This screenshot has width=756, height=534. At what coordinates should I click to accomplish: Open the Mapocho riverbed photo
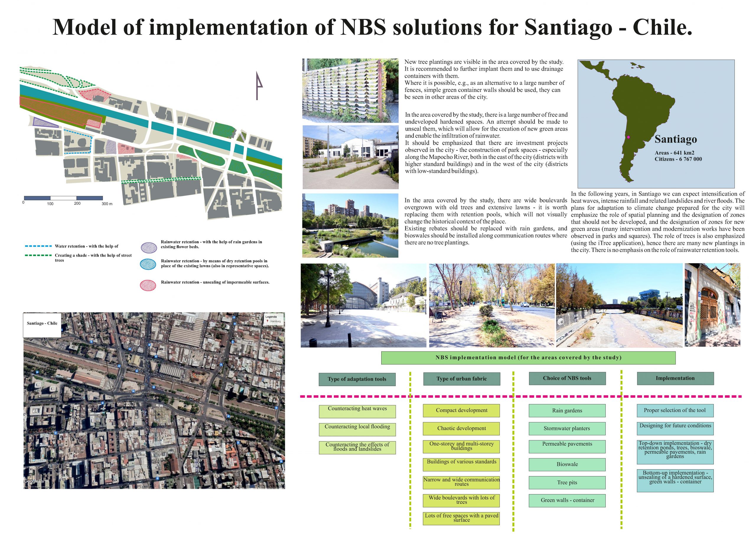coord(619,305)
